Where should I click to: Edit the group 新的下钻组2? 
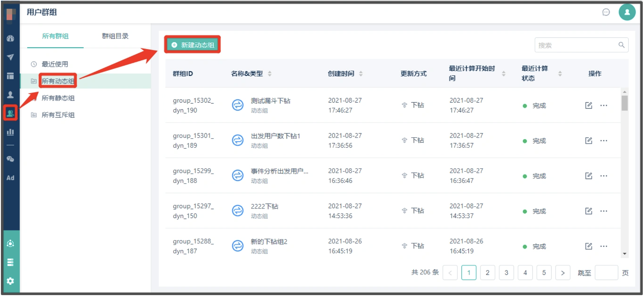point(588,246)
